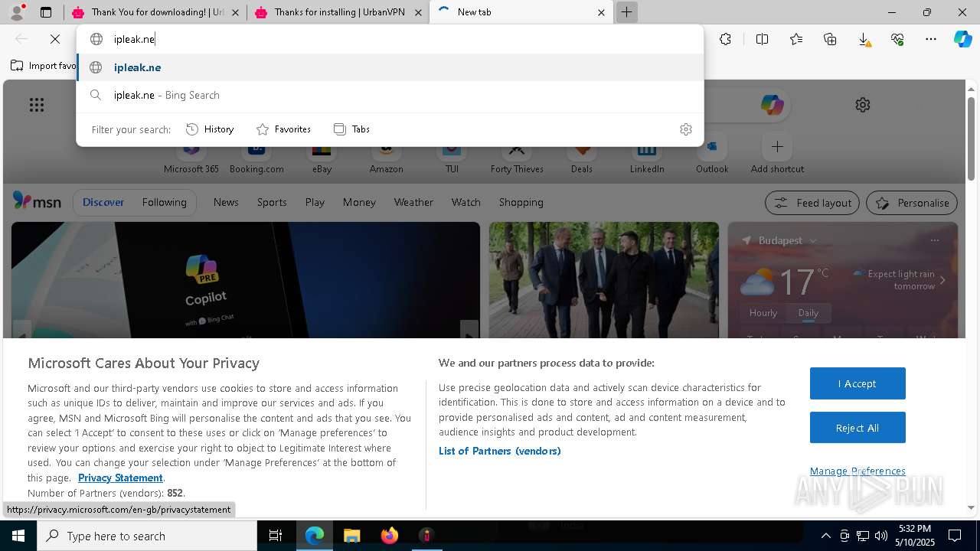The width and height of the screenshot is (980, 551).
Task: Open Shopping category
Action: pos(521,202)
